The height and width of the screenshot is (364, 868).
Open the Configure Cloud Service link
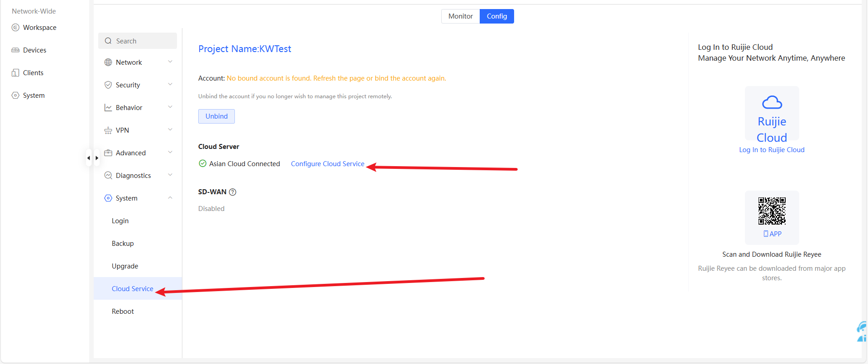[x=327, y=164]
